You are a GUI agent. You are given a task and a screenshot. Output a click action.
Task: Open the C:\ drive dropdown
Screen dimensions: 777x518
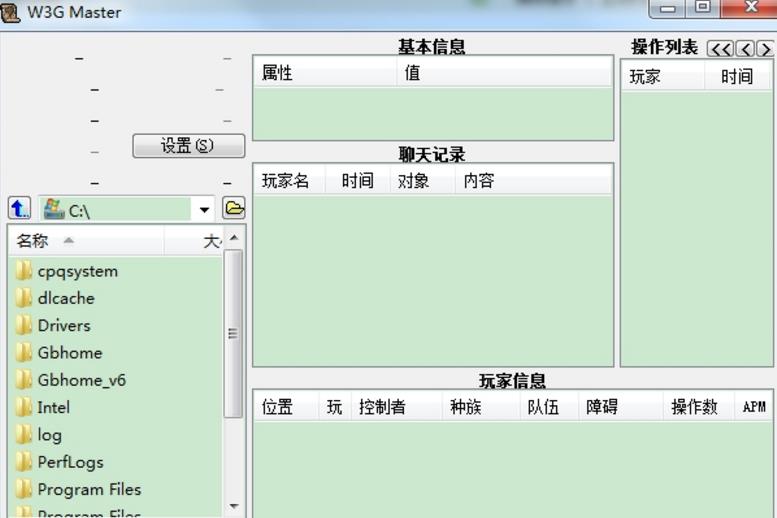[x=204, y=209]
